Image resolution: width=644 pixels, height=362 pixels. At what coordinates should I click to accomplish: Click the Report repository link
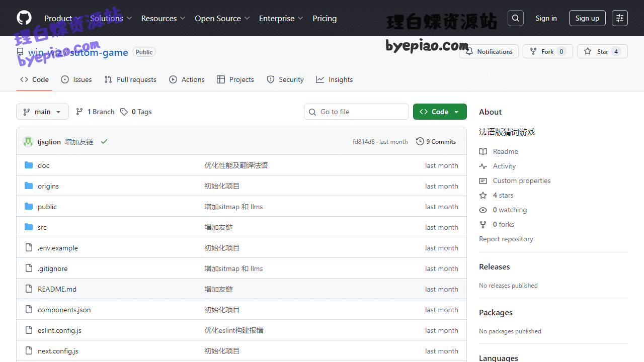point(506,239)
